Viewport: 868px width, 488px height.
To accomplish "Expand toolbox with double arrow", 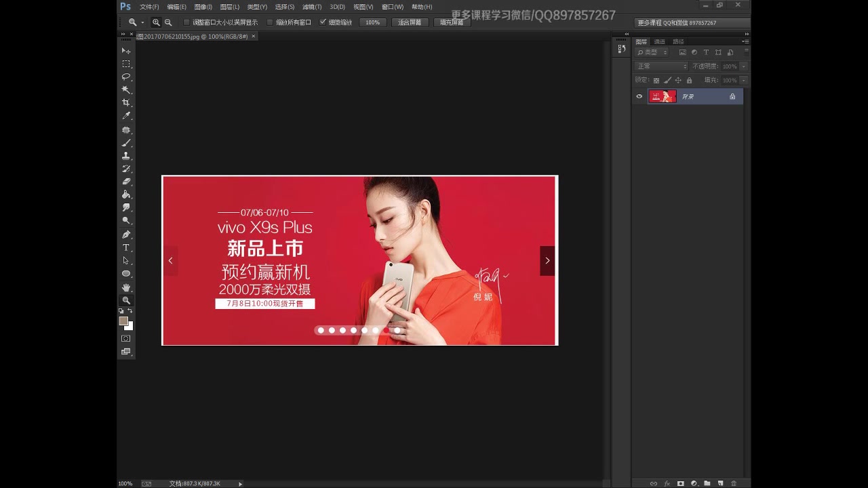I will (123, 34).
